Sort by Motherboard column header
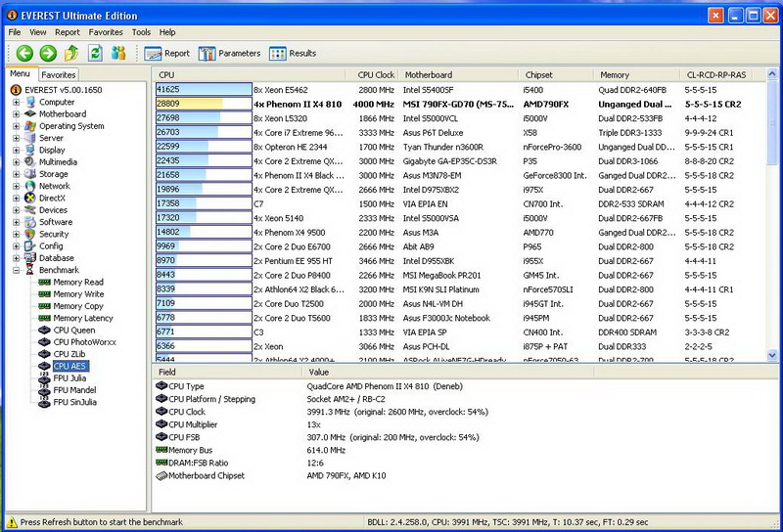Screen dimensions: 783x532 458,75
